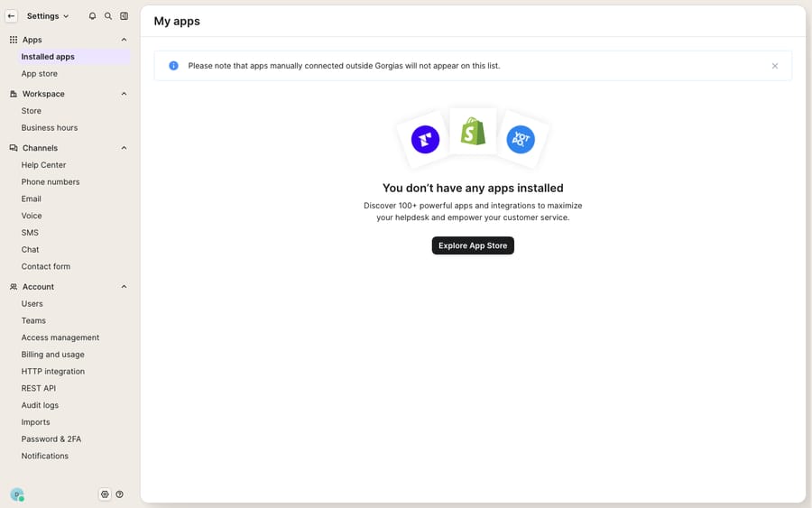The image size is (812, 508).
Task: Dismiss the notice banner with the X
Action: coord(775,66)
